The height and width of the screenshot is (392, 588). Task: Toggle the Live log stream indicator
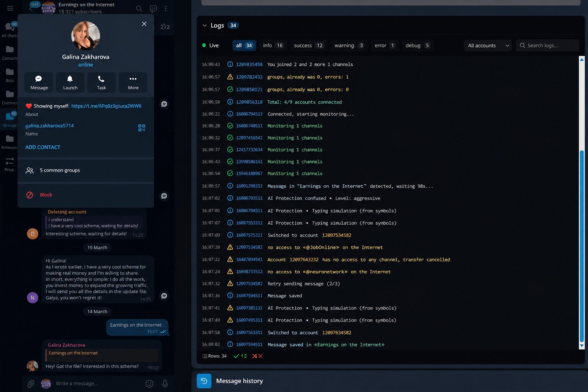click(210, 46)
